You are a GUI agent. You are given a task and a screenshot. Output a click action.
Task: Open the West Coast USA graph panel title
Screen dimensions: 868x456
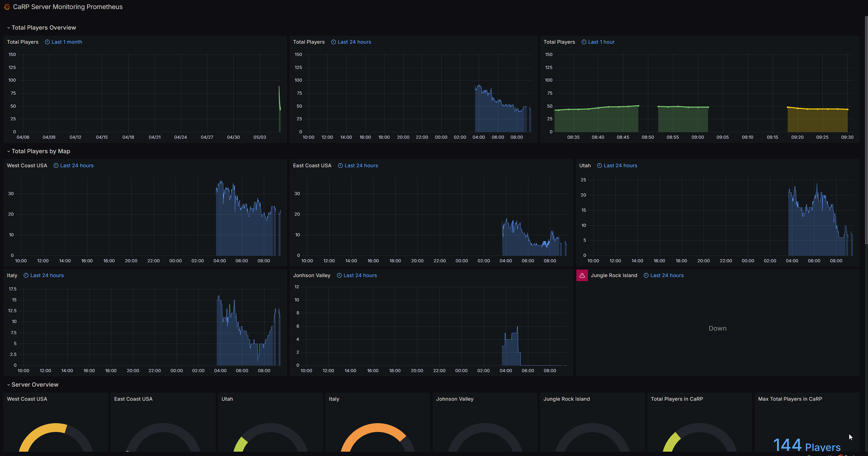click(27, 165)
